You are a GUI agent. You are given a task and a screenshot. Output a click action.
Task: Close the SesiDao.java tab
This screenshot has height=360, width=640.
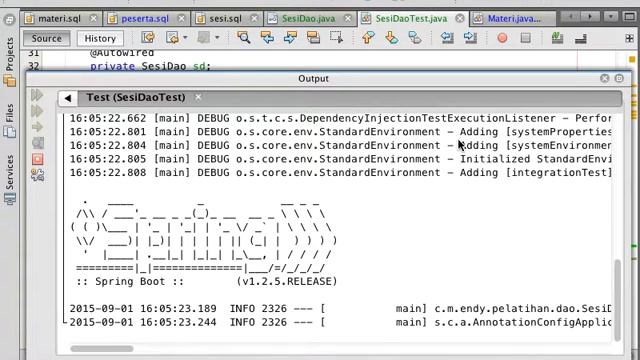tap(348, 19)
